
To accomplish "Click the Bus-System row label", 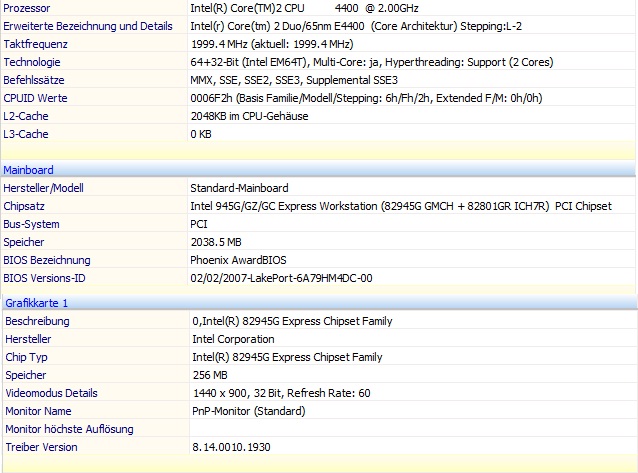I will [x=32, y=224].
